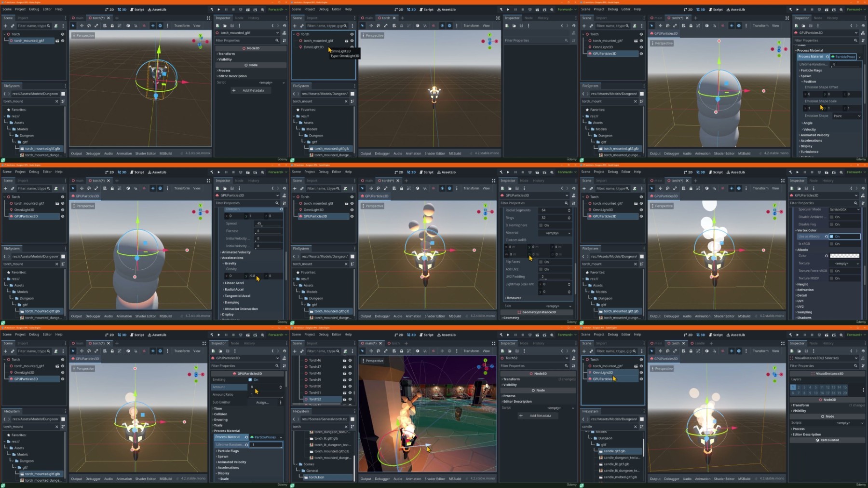Expand the Refraction section
The image size is (868, 488).
(805, 290)
